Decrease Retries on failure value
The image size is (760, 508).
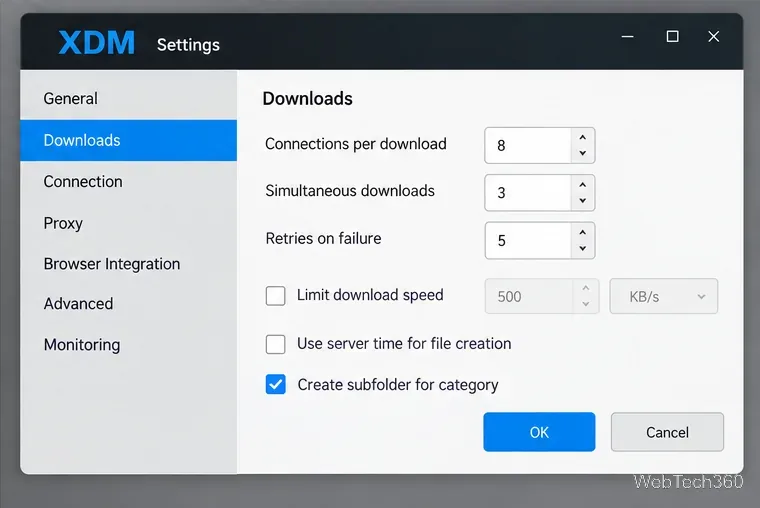583,248
